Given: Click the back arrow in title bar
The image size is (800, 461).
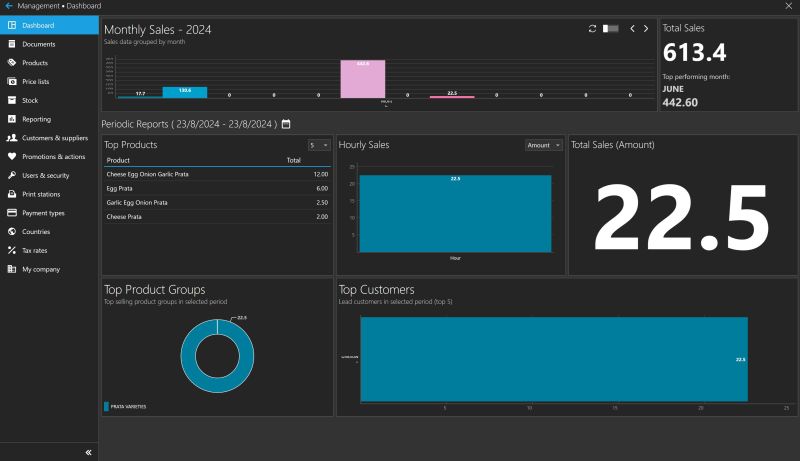Looking at the screenshot, I should pos(8,6).
